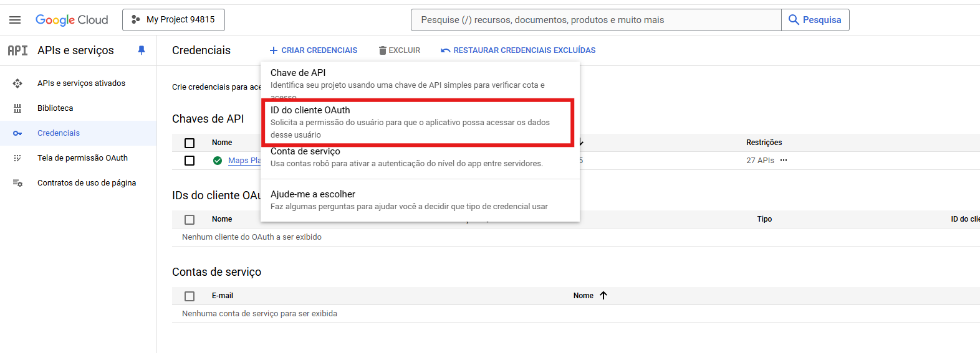Viewport: 980px width, 353px height.
Task: Toggle select-all checkbox in Chaves de API
Action: 190,143
